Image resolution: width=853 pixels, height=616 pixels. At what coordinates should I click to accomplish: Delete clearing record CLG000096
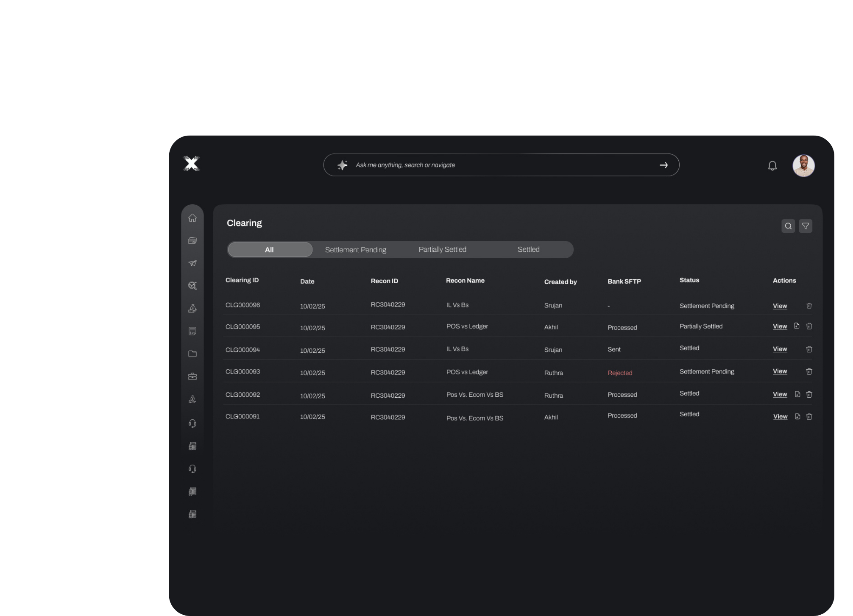coord(808,306)
